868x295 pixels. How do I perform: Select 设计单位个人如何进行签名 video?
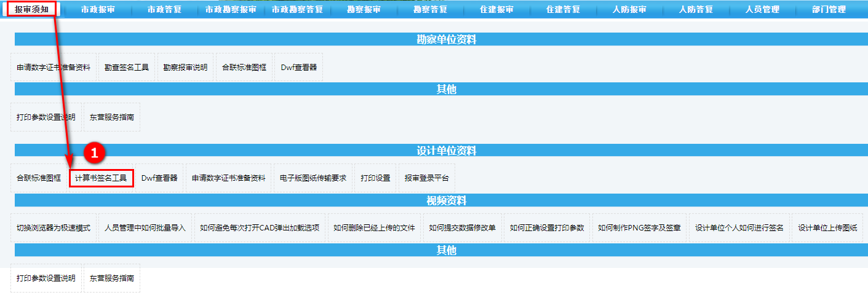click(739, 228)
